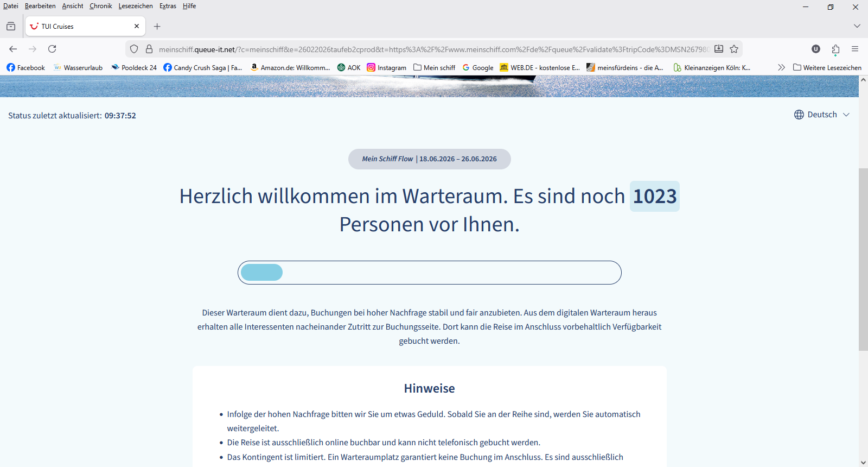Open tracking protection shield in address bar

tap(134, 49)
